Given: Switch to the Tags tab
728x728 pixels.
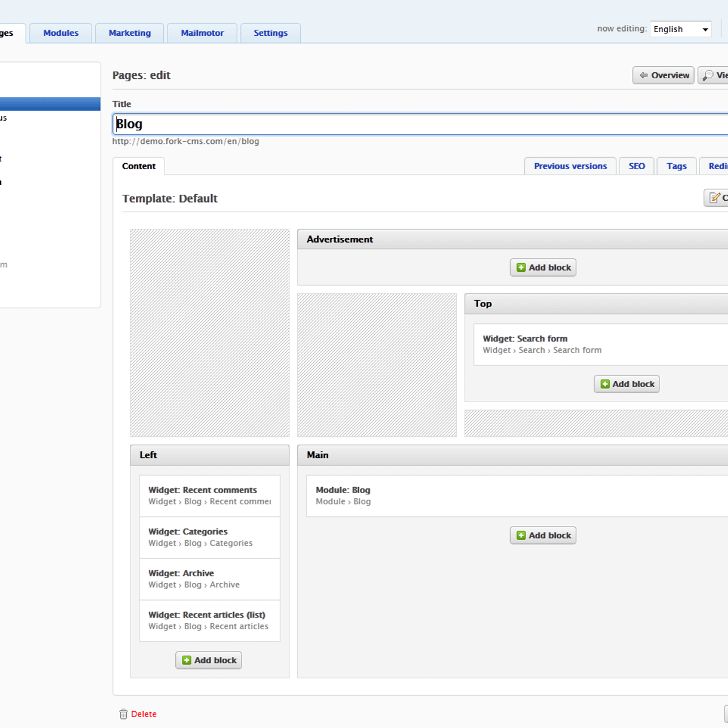Looking at the screenshot, I should [x=676, y=166].
